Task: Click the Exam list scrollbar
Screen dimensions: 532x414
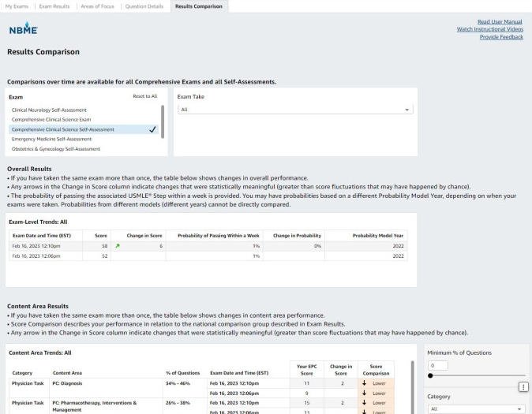Action: point(163,121)
